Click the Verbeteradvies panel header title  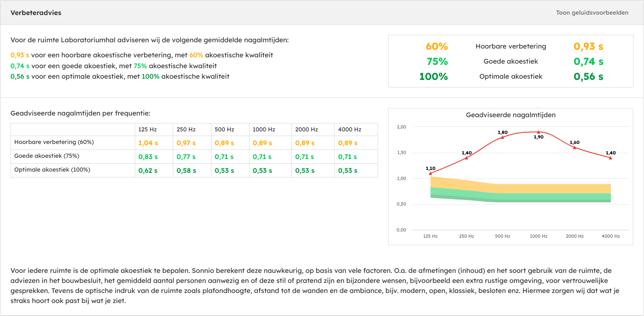click(36, 13)
